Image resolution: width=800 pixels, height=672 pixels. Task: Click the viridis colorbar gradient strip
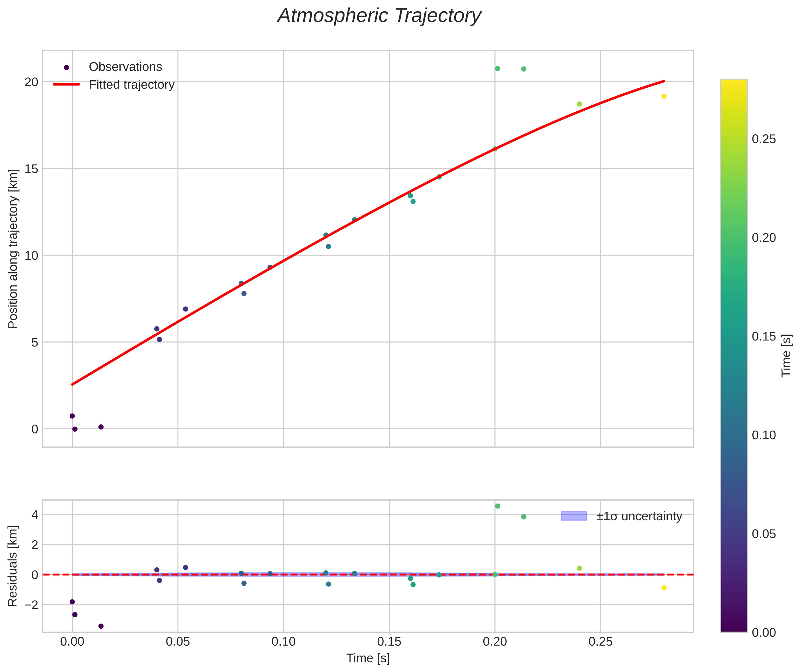click(x=734, y=355)
